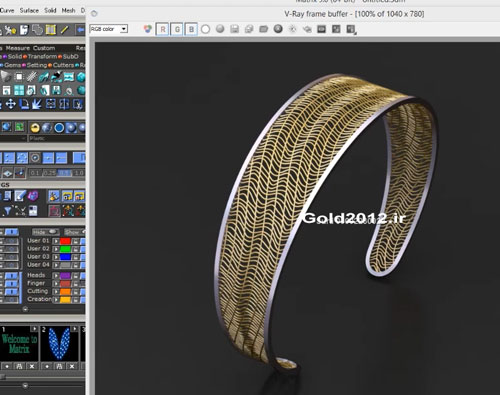Pick the blue User 03 color swatch
The height and width of the screenshot is (395, 500).
[x=65, y=257]
